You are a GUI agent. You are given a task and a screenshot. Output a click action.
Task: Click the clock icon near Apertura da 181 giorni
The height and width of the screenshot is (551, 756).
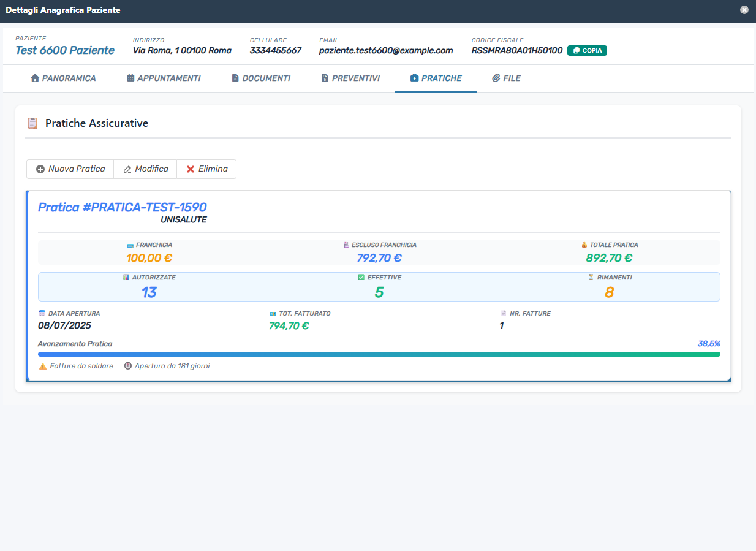coord(128,366)
